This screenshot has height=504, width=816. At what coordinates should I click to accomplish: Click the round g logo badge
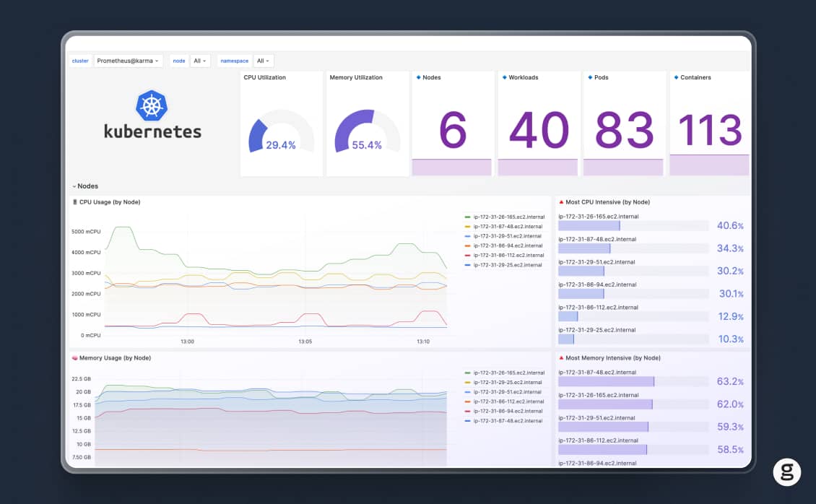787,472
